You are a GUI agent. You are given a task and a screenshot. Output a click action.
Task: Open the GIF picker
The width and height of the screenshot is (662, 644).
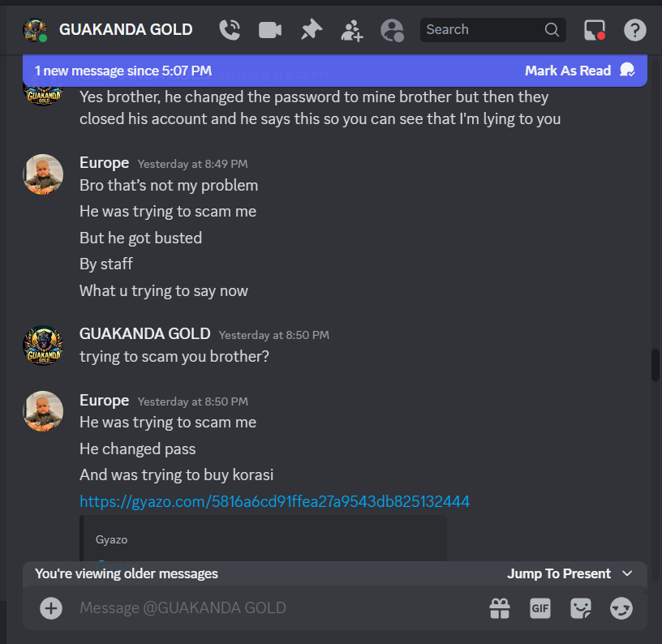(x=540, y=608)
